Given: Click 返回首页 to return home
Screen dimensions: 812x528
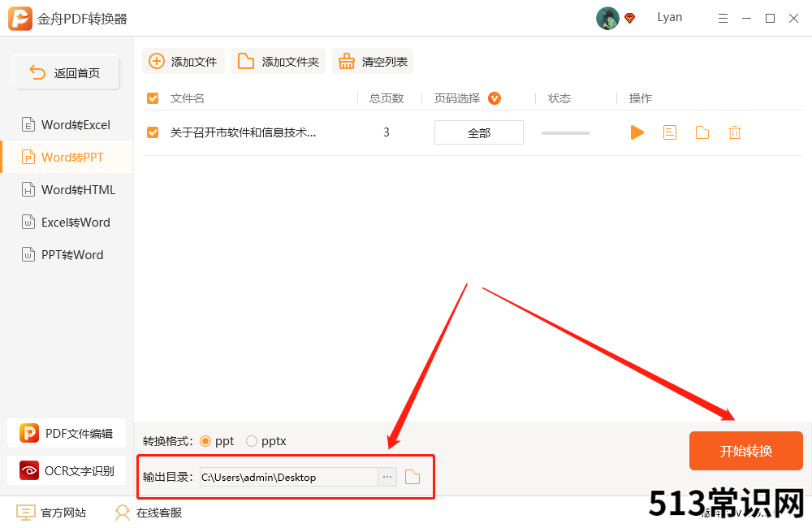Looking at the screenshot, I should [x=67, y=72].
